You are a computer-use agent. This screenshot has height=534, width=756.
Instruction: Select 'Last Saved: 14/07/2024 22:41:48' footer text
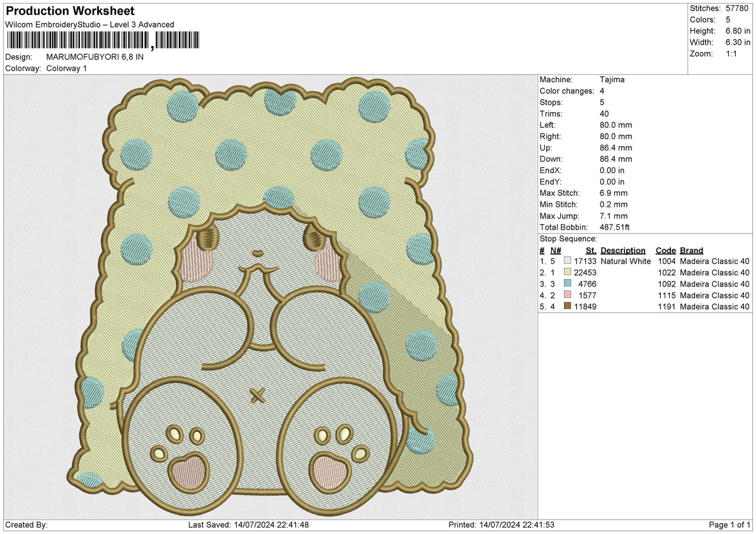click(x=248, y=525)
